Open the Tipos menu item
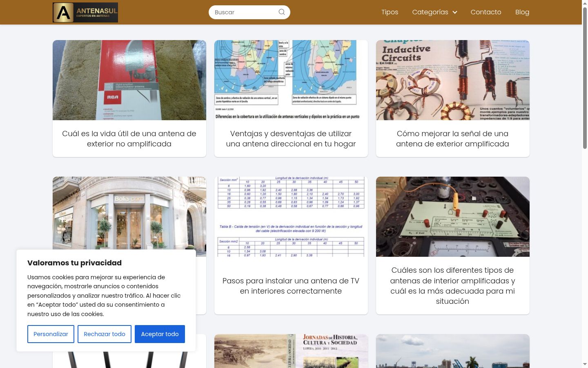This screenshot has height=368, width=588. pyautogui.click(x=390, y=12)
